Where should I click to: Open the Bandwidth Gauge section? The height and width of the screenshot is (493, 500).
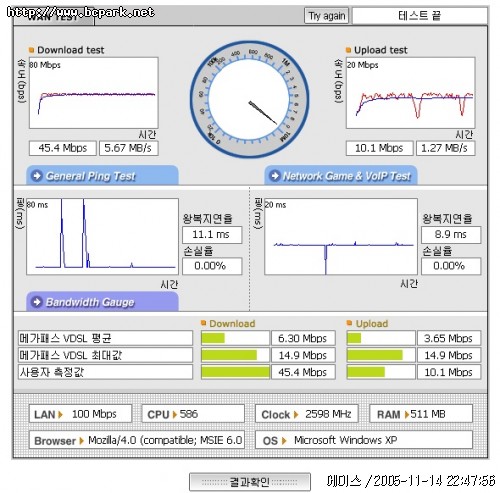tap(102, 302)
